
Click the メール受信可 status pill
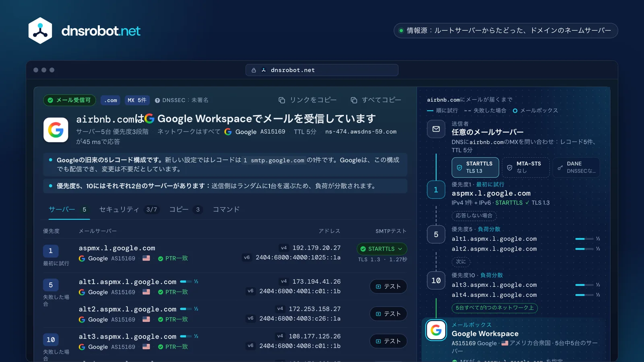pyautogui.click(x=69, y=100)
